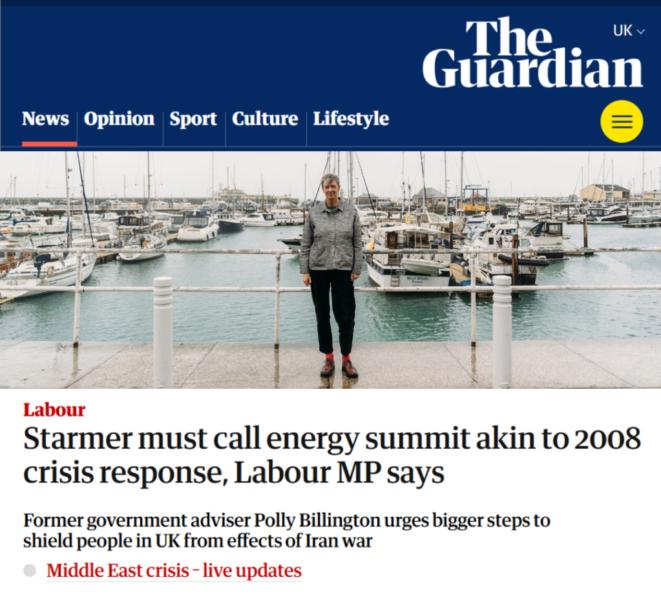Click the word "Guardian" in the masthead
661x600 pixels.
point(532,70)
